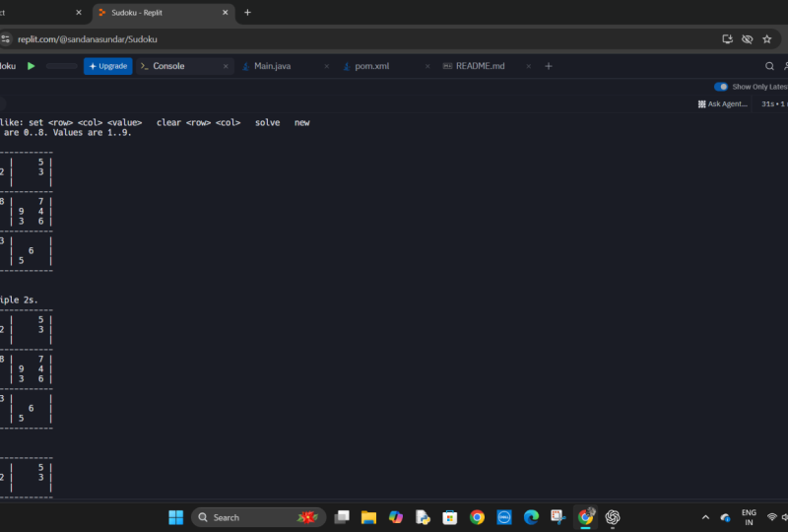The width and height of the screenshot is (788, 532).
Task: Launch Microsoft Edge from the taskbar
Action: tap(531, 517)
